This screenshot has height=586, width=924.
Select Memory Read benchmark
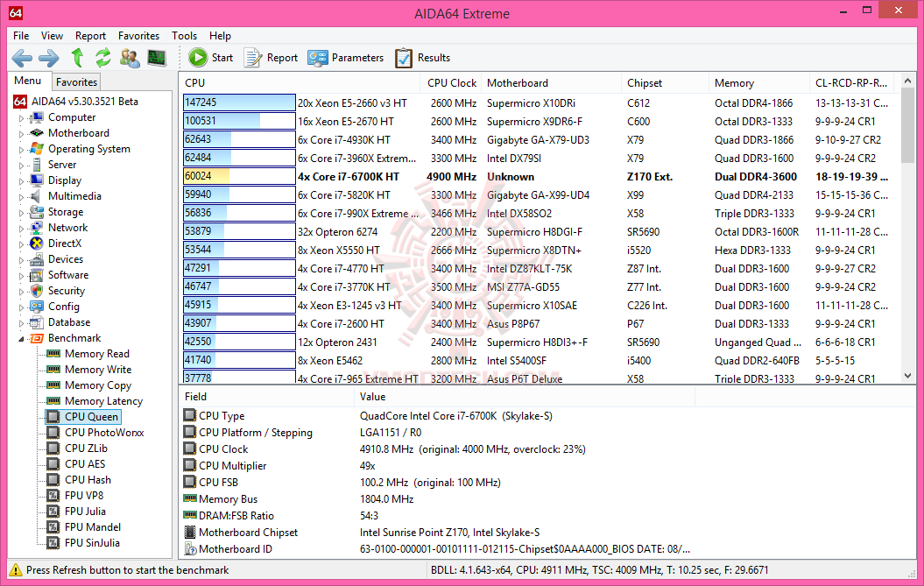97,354
